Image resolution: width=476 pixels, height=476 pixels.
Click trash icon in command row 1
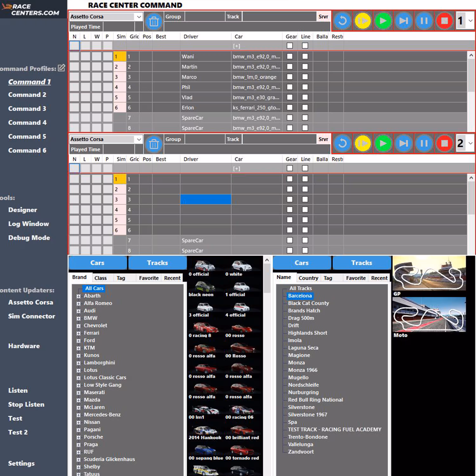click(154, 22)
